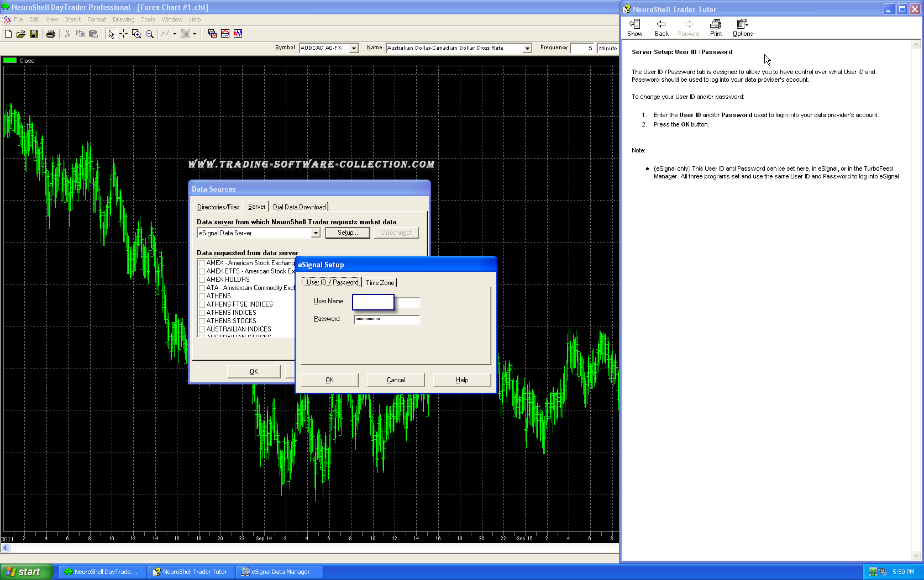Screen dimensions: 924x580
Task: Open the Name dropdown for currency pair
Action: [527, 49]
